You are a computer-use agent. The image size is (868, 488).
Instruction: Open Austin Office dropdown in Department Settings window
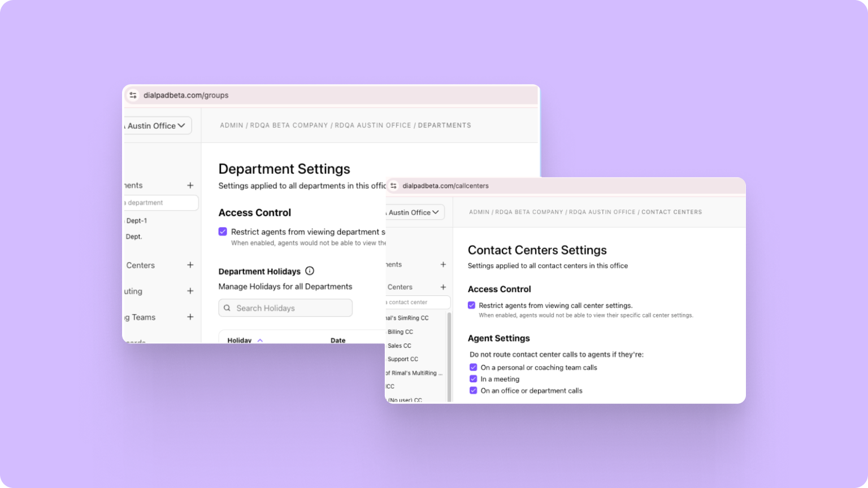157,125
